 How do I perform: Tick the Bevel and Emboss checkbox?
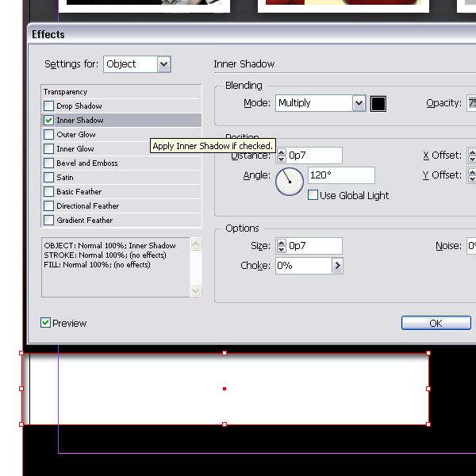(x=48, y=163)
